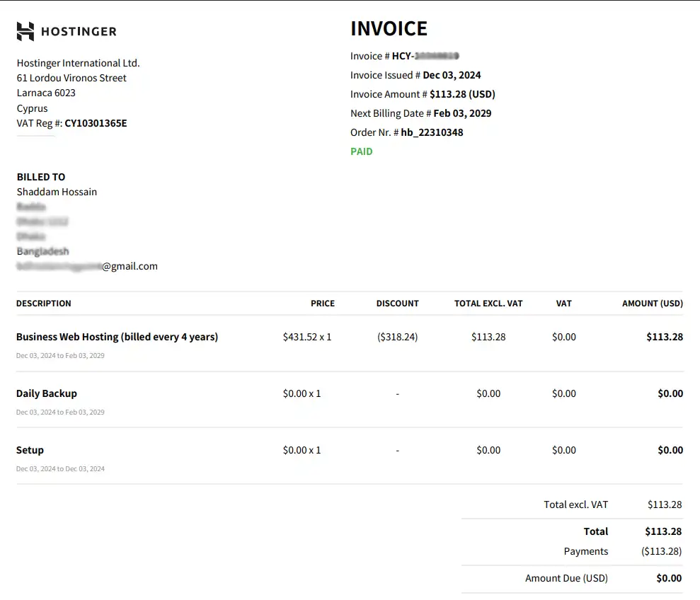Select customer name Shaddam Hossain
The image size is (700, 600).
coord(57,192)
